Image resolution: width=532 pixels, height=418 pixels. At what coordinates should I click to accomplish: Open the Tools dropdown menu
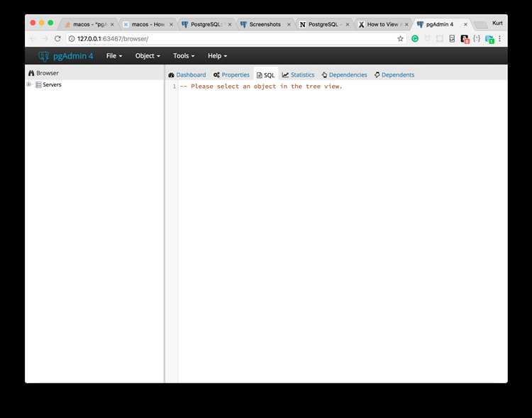point(183,56)
